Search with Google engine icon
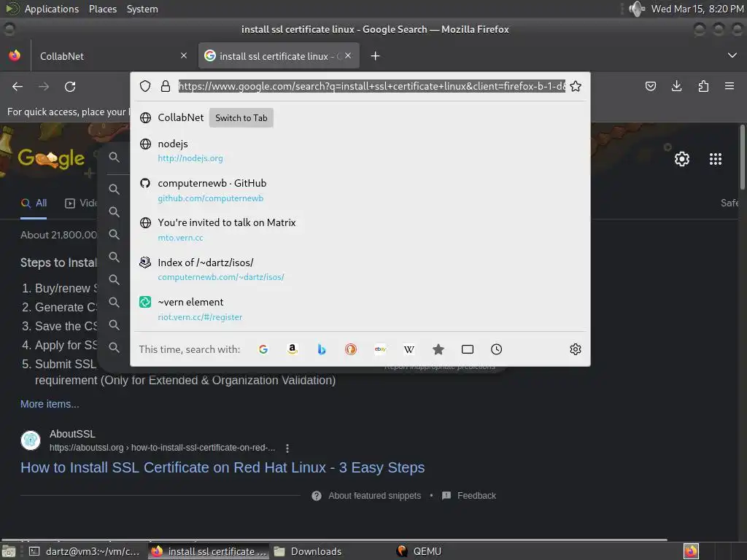Viewport: 747px width, 560px height. [263, 349]
